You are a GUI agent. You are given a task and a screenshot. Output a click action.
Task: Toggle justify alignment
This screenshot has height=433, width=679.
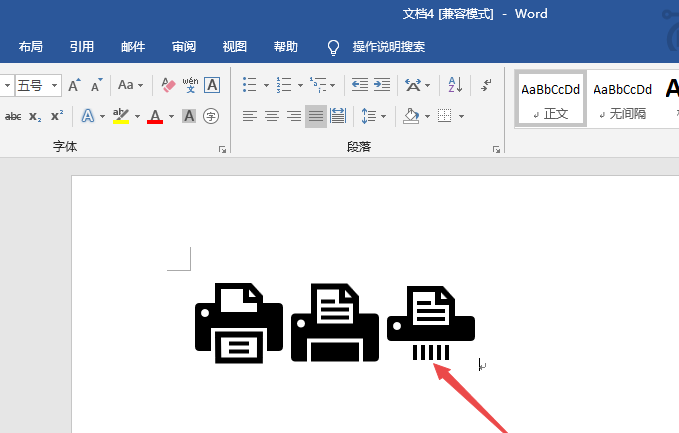click(x=316, y=116)
